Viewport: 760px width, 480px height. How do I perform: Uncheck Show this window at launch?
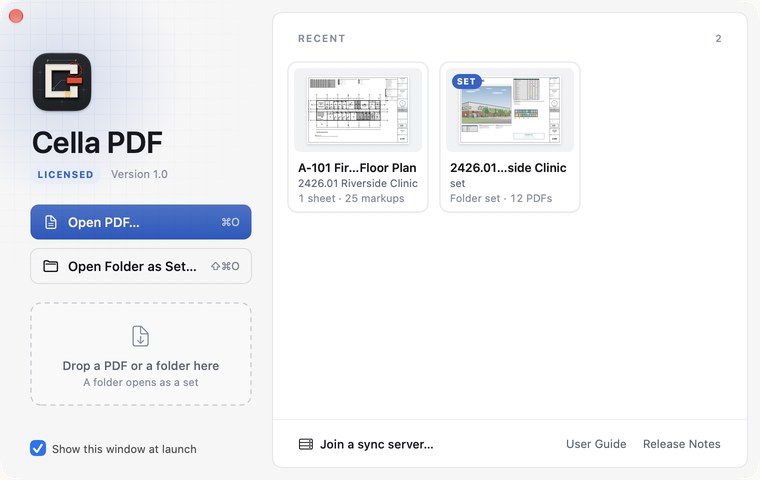(x=38, y=448)
